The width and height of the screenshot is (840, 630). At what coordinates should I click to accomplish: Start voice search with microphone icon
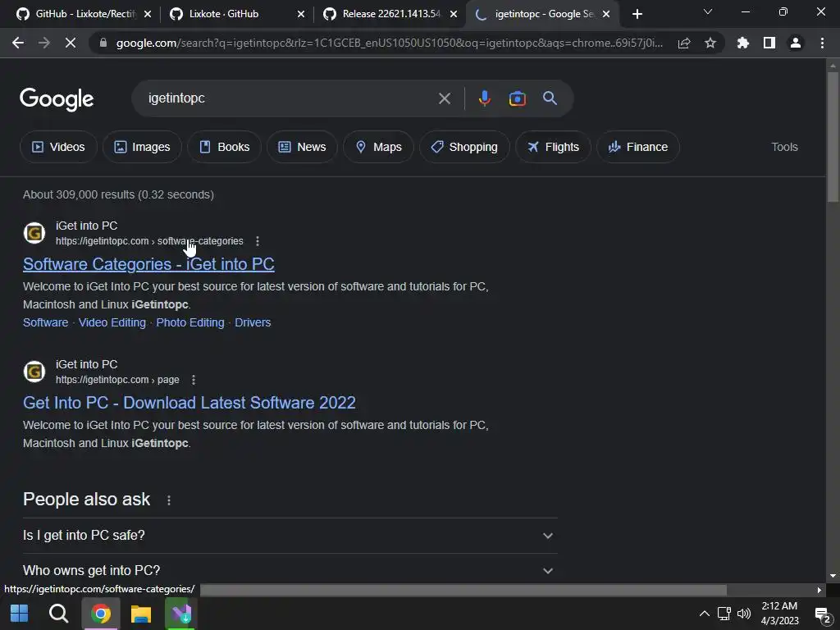click(484, 98)
